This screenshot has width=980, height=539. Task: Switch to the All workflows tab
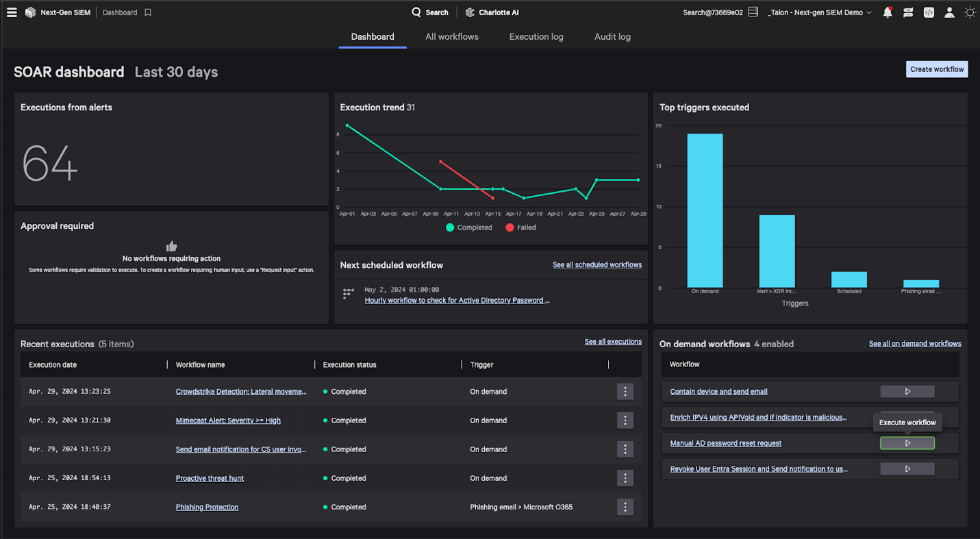point(451,36)
